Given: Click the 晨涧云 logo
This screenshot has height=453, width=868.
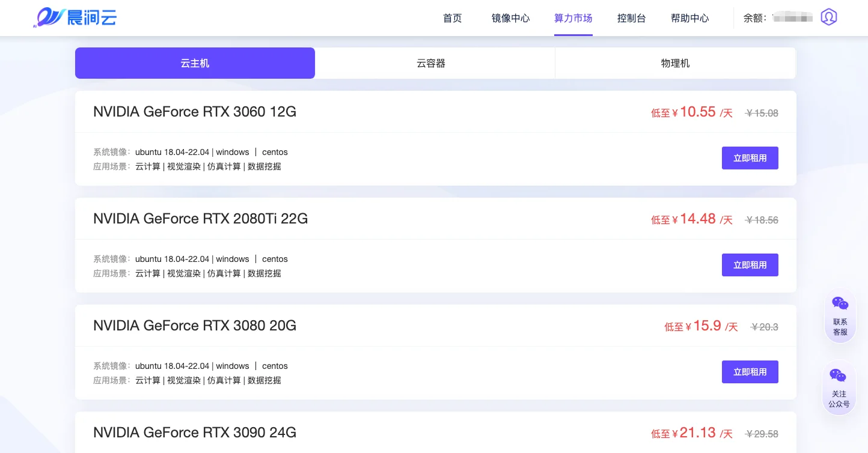Looking at the screenshot, I should pyautogui.click(x=75, y=17).
